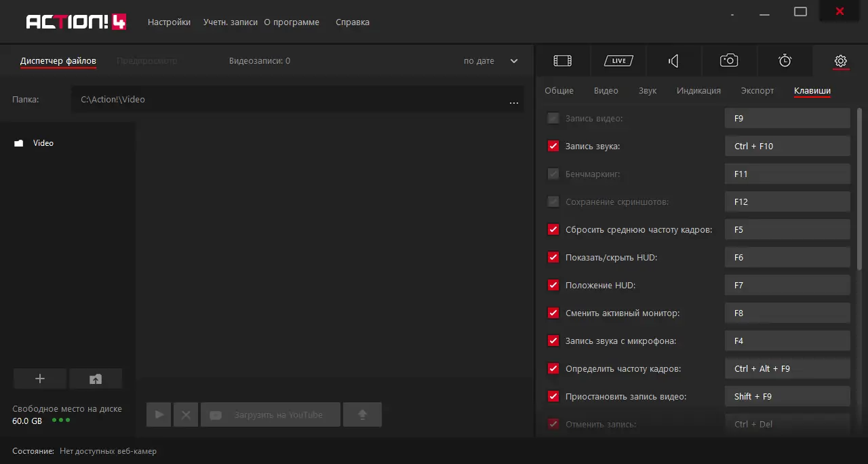868x464 pixels.
Task: Click the 60.0 GB free space value
Action: point(27,421)
